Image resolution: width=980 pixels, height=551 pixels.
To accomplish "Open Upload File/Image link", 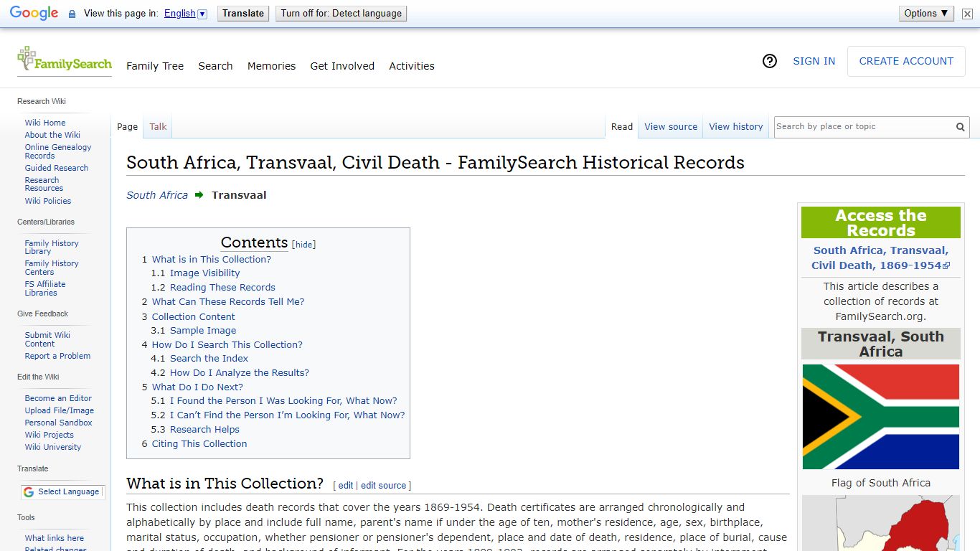I will tap(60, 410).
